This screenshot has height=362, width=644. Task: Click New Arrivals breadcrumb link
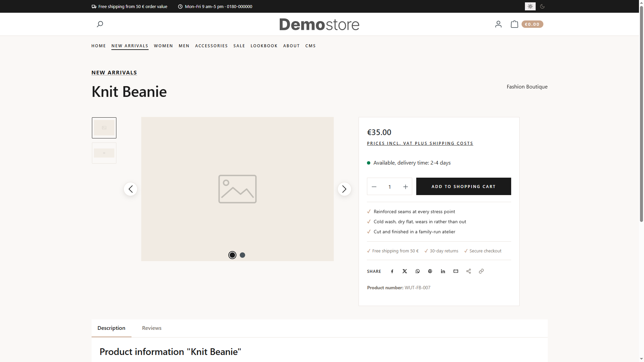click(x=114, y=72)
